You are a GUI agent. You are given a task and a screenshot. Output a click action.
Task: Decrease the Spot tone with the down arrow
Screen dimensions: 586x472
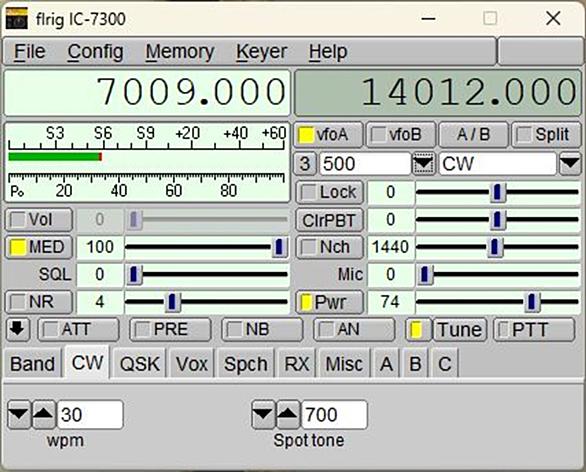pyautogui.click(x=263, y=414)
